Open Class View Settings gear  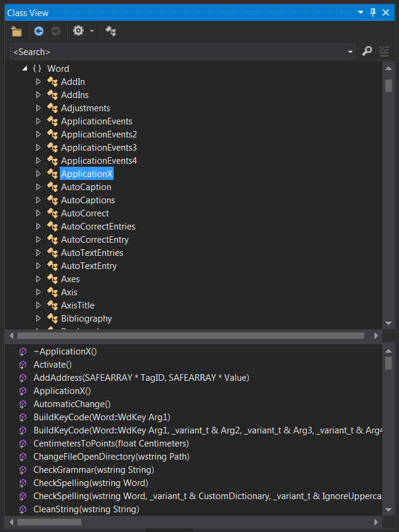[x=78, y=31]
